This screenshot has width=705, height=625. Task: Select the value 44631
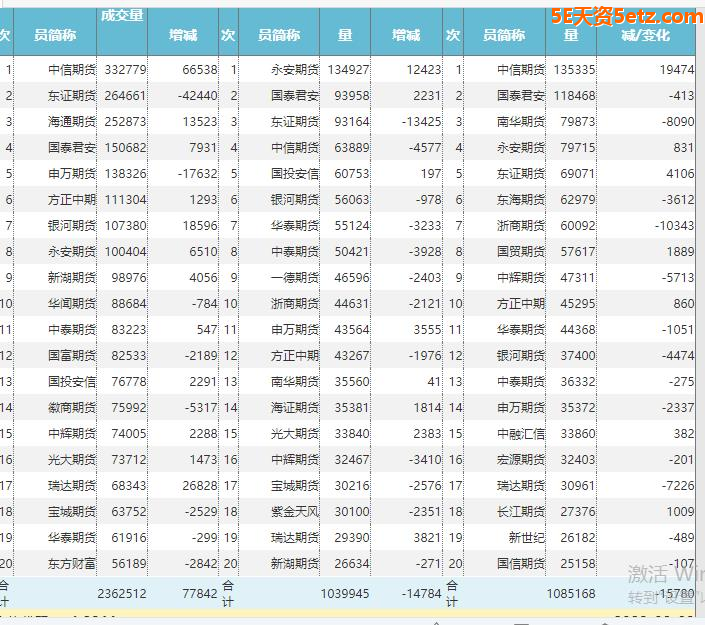[x=352, y=304]
